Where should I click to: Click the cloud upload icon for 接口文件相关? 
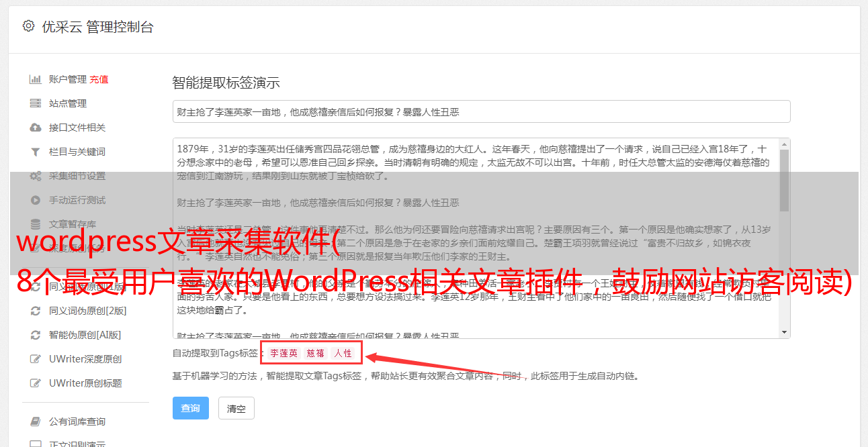(x=36, y=128)
